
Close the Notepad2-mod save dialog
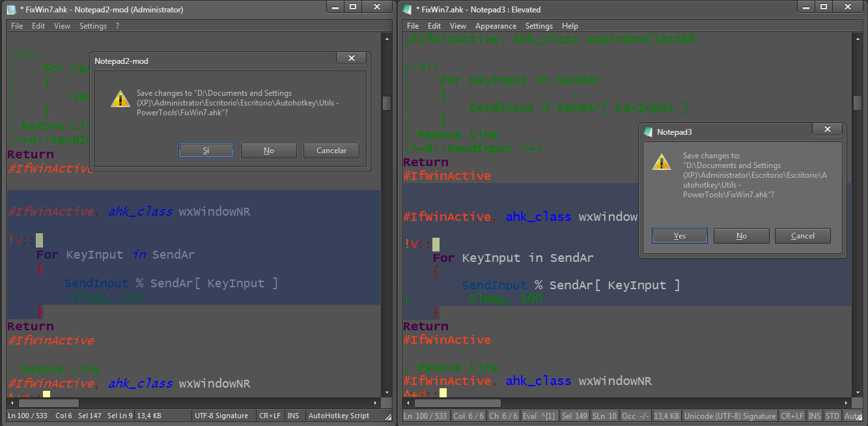click(x=352, y=58)
